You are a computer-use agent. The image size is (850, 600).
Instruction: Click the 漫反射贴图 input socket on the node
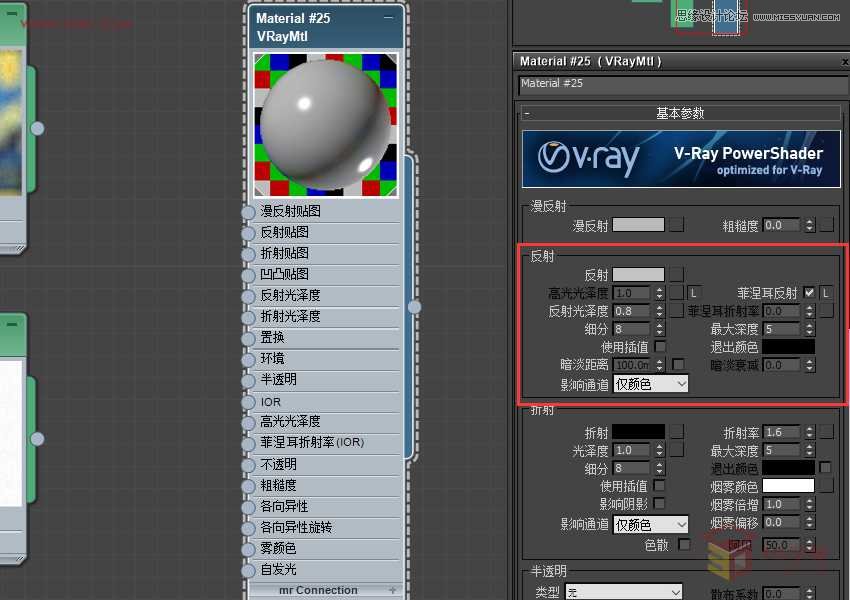249,211
